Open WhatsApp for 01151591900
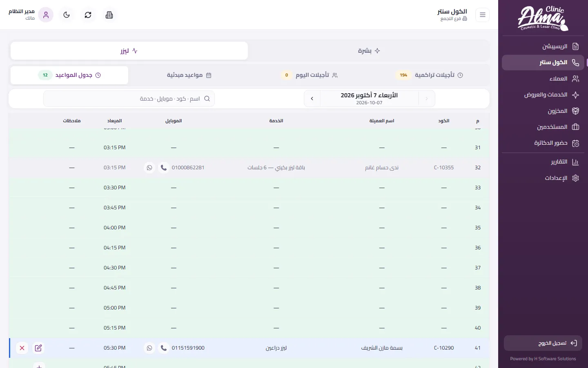The height and width of the screenshot is (368, 588). point(149,348)
